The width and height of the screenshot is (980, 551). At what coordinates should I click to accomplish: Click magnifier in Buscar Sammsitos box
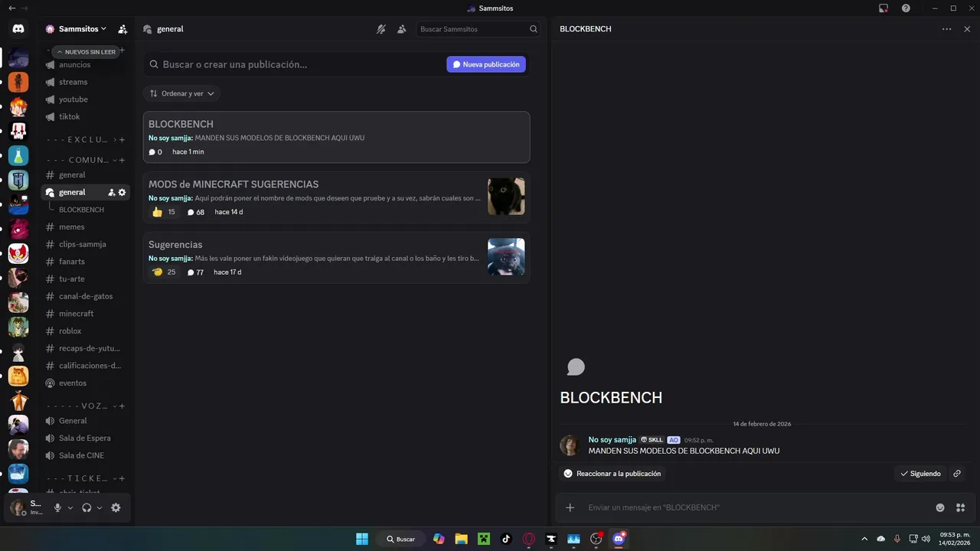pos(534,29)
